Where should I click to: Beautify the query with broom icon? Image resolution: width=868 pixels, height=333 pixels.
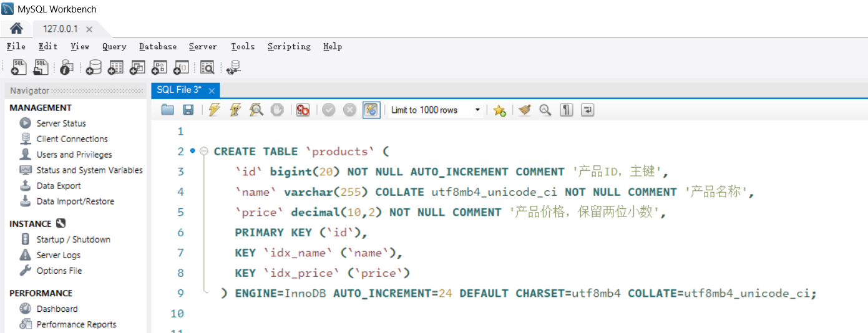(x=524, y=110)
